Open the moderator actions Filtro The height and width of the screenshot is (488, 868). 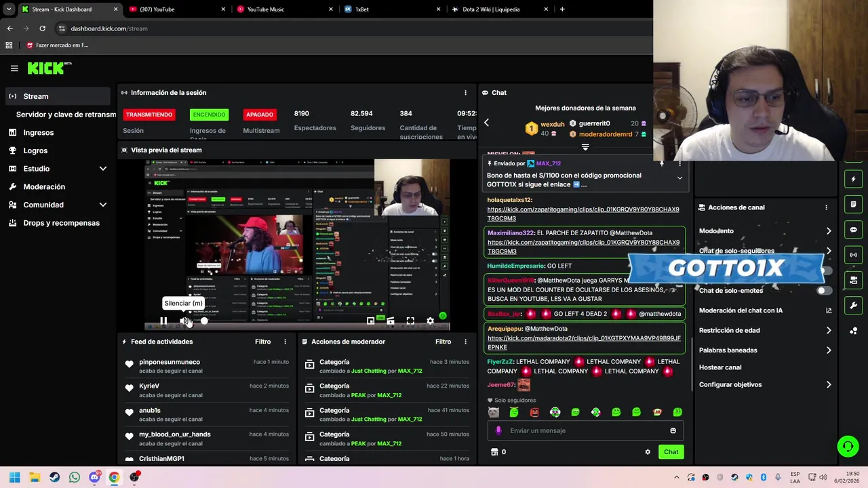pos(443,342)
